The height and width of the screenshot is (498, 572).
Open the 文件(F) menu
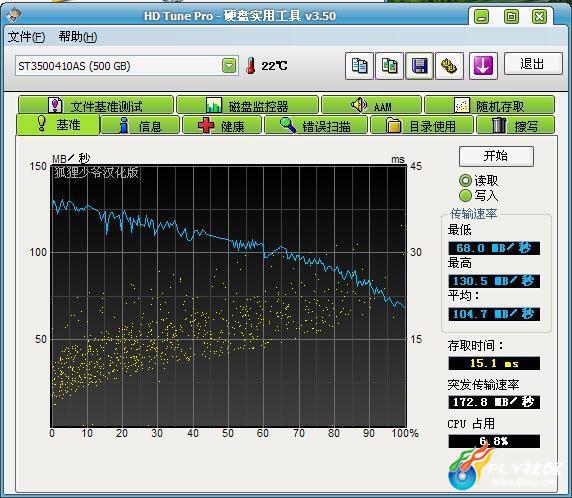pyautogui.click(x=26, y=37)
